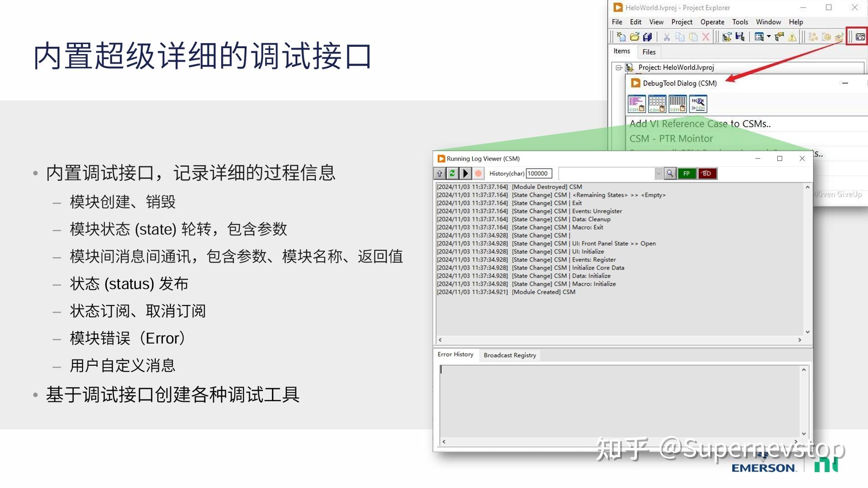
Task: Switch to the Broadcast Registry tab
Action: coord(509,355)
